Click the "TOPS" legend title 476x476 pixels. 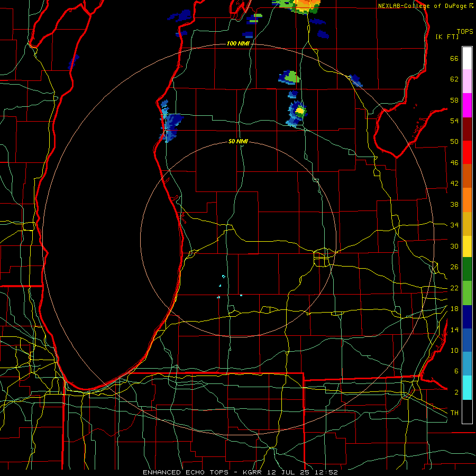point(465,32)
